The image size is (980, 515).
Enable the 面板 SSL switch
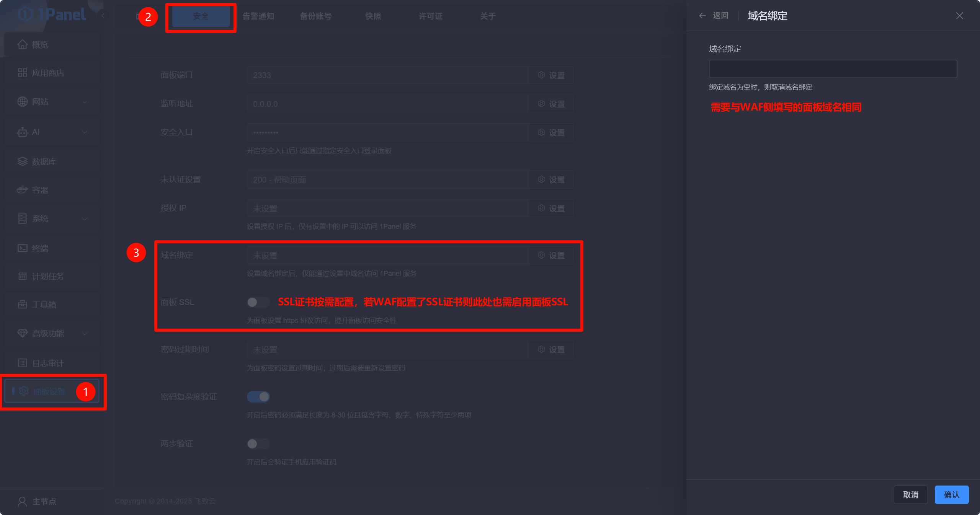(x=258, y=302)
